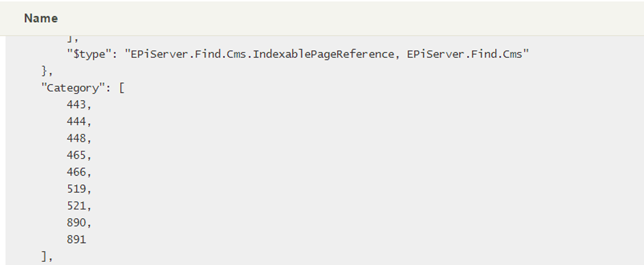Viewport: 644px width, 265px height.
Task: Select the category value 443
Action: coord(77,105)
